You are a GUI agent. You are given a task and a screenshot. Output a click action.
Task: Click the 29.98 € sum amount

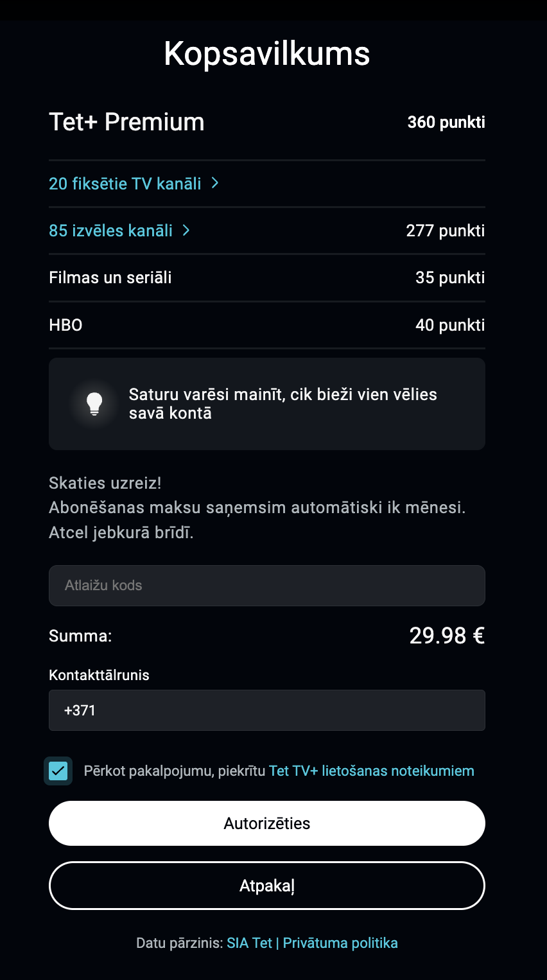tap(447, 636)
